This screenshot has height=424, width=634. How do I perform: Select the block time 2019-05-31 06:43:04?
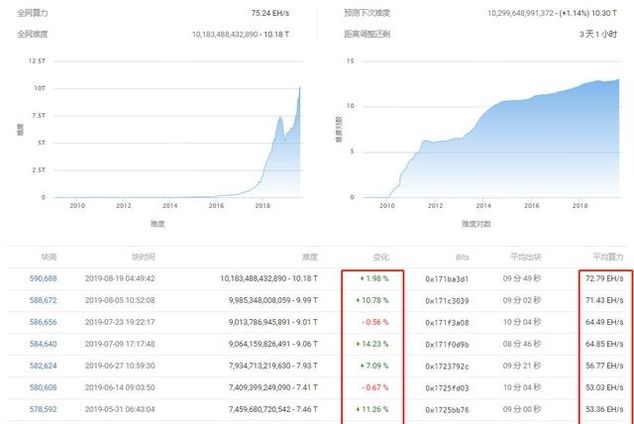coord(120,409)
